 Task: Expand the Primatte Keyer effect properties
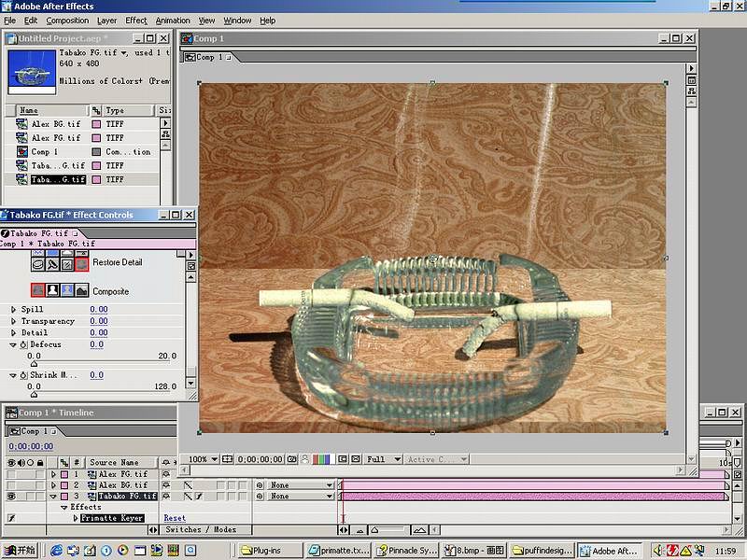click(76, 518)
